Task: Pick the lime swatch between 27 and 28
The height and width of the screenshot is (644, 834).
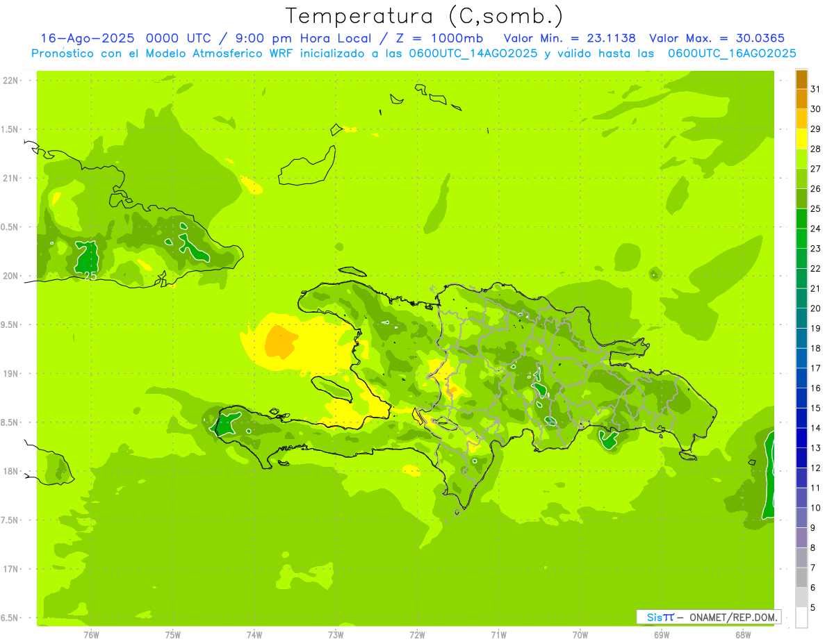Action: point(801,159)
